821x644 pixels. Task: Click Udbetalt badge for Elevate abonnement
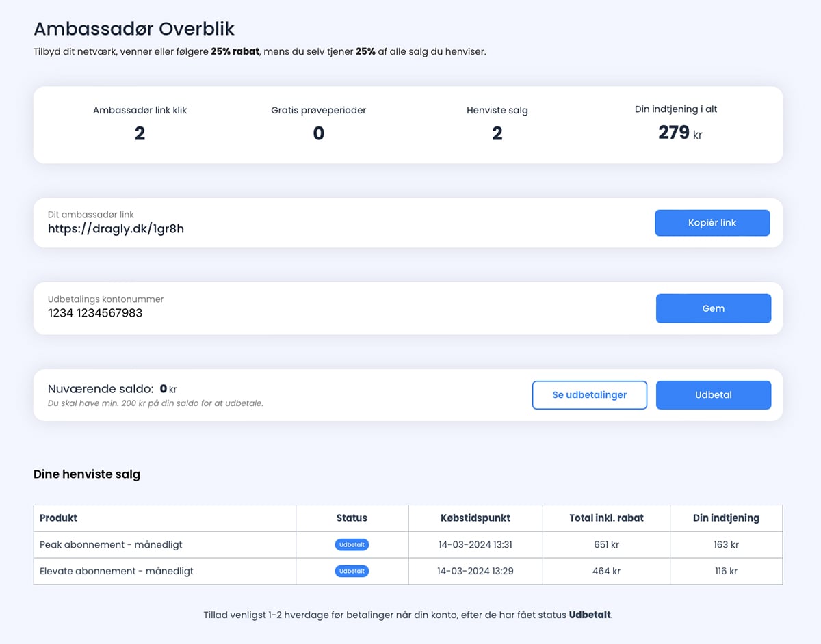(352, 571)
